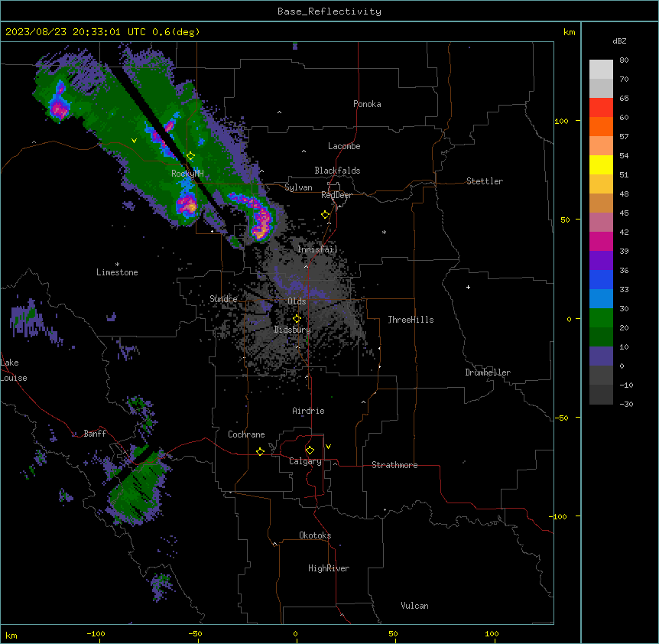Click the HighRiver label
The height and width of the screenshot is (644, 659).
pos(328,568)
